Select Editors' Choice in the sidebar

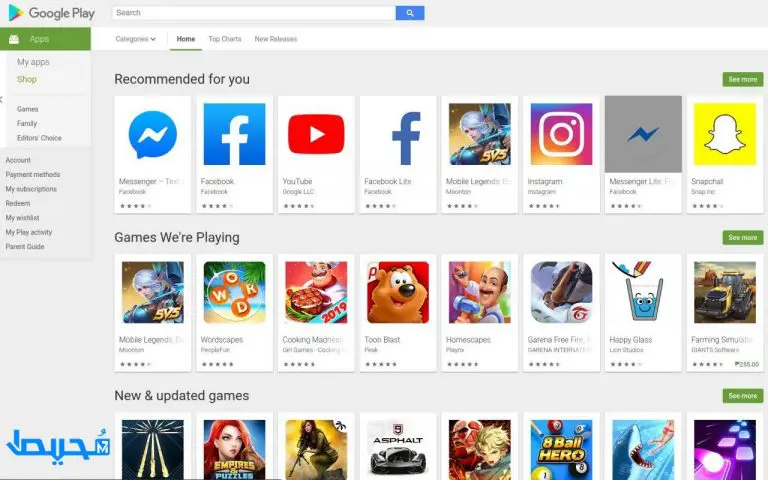point(39,138)
